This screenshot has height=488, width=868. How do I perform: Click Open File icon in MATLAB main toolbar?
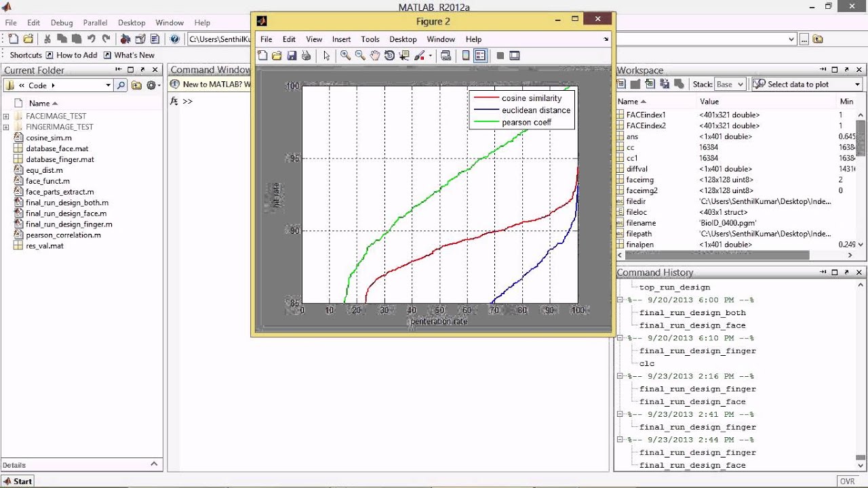(x=28, y=39)
